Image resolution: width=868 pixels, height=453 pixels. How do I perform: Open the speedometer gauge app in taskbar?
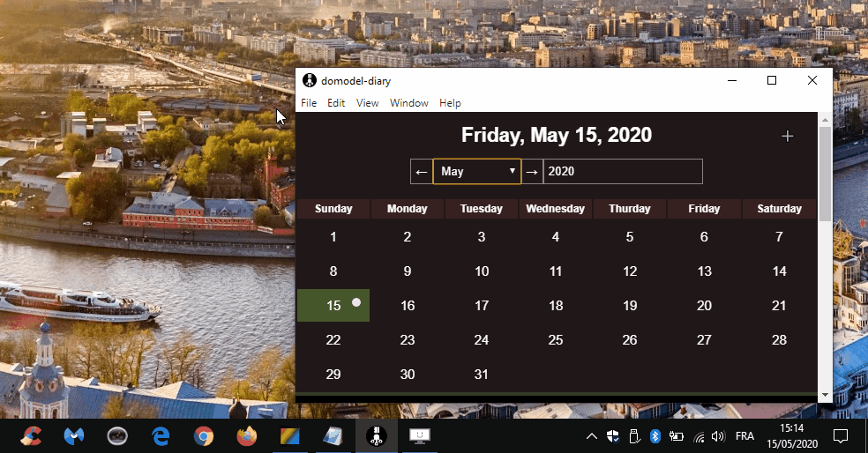tap(116, 436)
